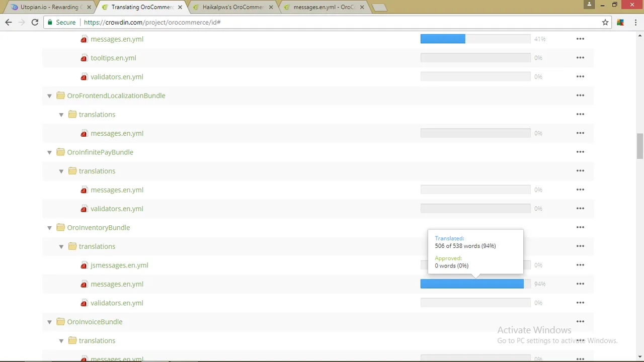Viewport: 644px width, 362px height.
Task: Switch to messages.en.yml browser tab
Action: tap(324, 7)
